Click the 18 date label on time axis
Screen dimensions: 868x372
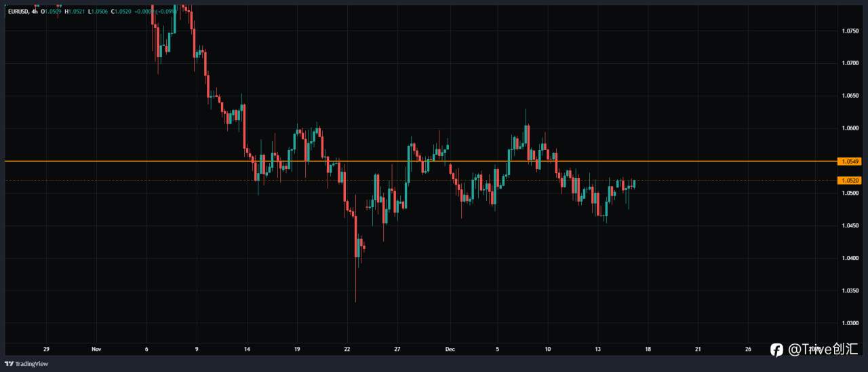tap(648, 349)
